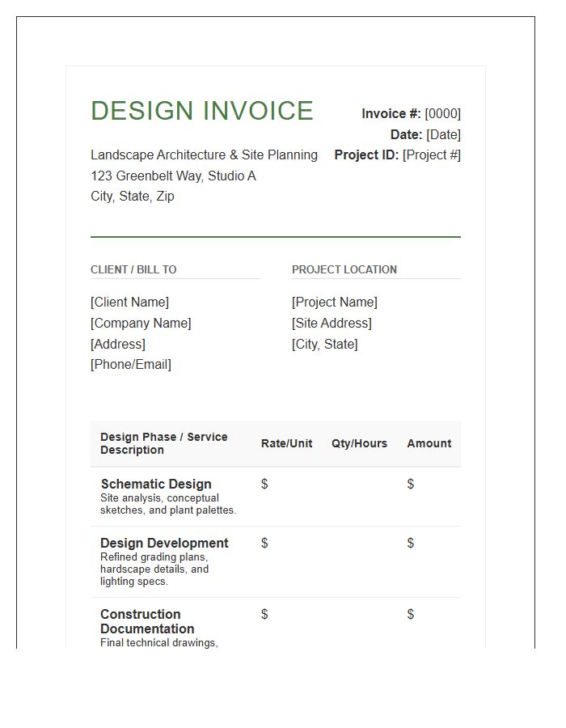Click 'Design Phase / Service Description' column header
The height and width of the screenshot is (728, 566).
(x=164, y=443)
